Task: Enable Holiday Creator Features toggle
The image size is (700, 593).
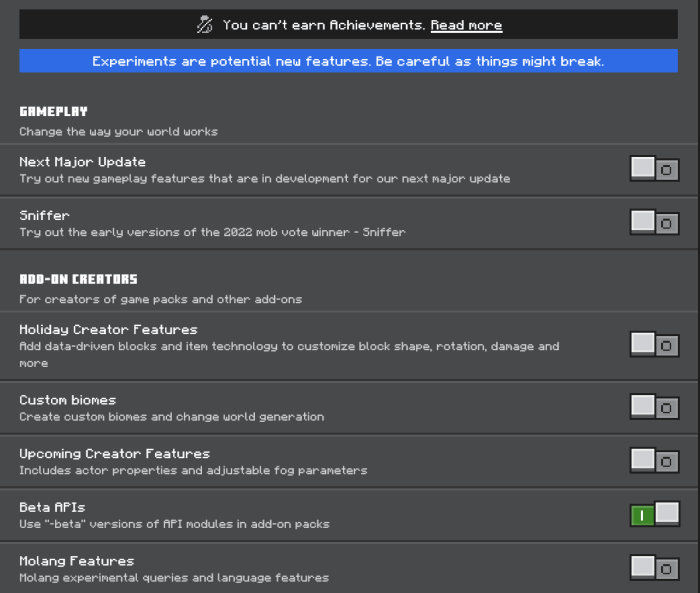Action: click(x=654, y=345)
